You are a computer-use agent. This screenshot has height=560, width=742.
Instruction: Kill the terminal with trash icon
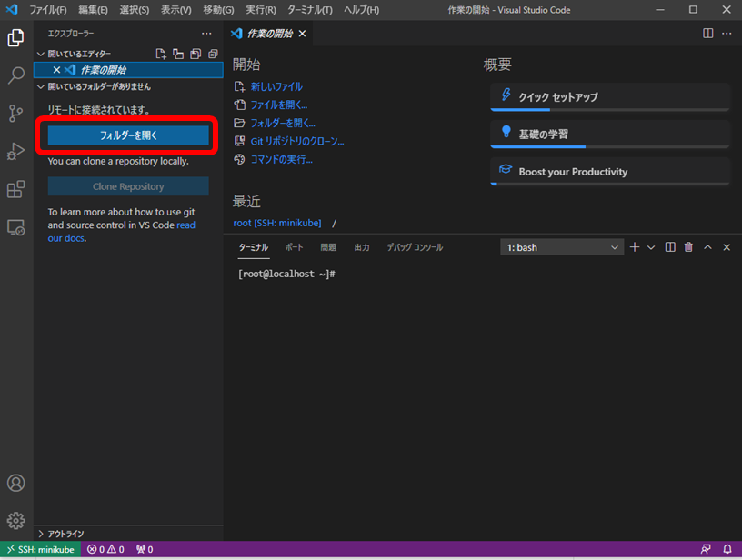click(688, 247)
